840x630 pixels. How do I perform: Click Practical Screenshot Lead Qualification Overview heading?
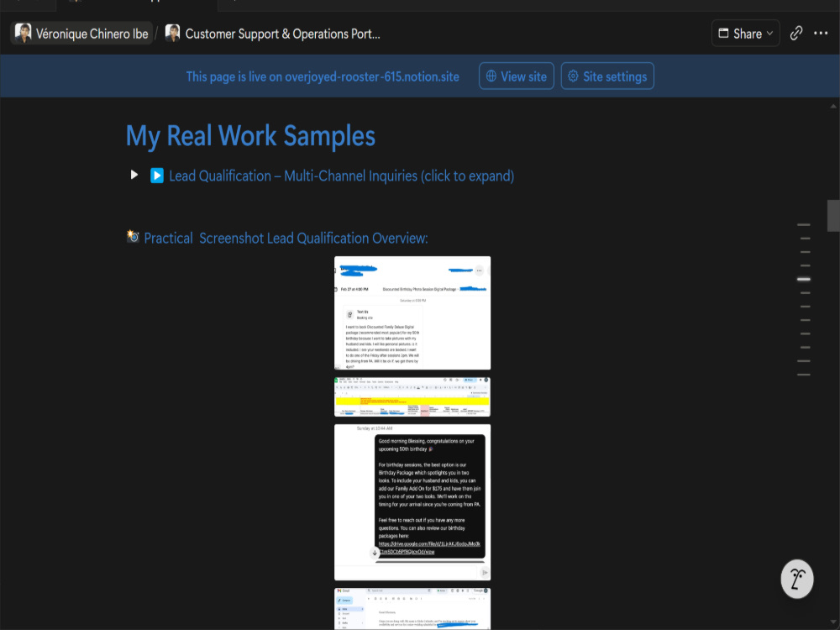tap(286, 238)
